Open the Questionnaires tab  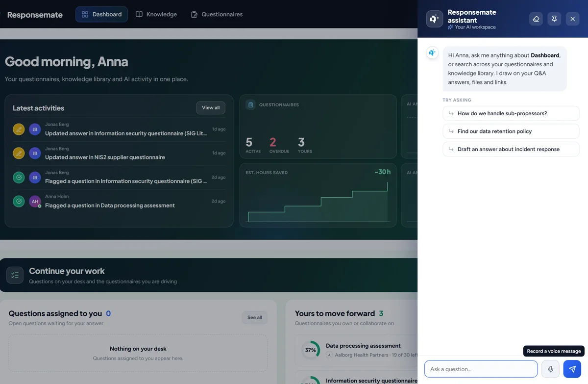pyautogui.click(x=217, y=14)
